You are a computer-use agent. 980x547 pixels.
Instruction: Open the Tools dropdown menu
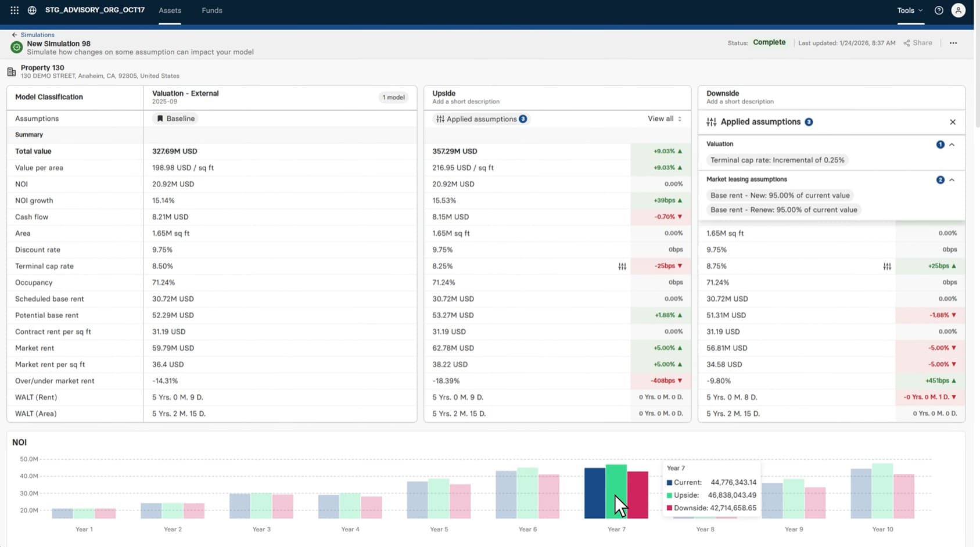(x=907, y=10)
